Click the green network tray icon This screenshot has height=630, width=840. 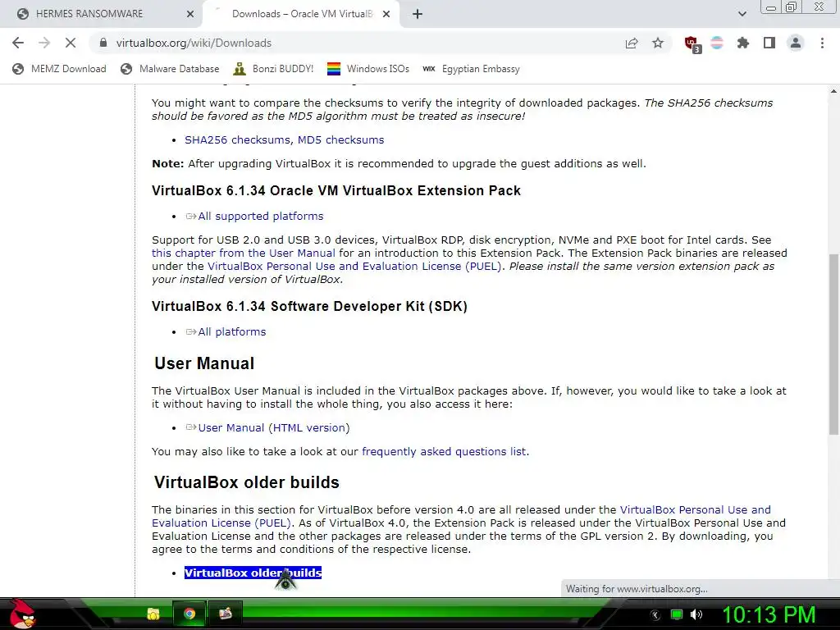(x=677, y=614)
